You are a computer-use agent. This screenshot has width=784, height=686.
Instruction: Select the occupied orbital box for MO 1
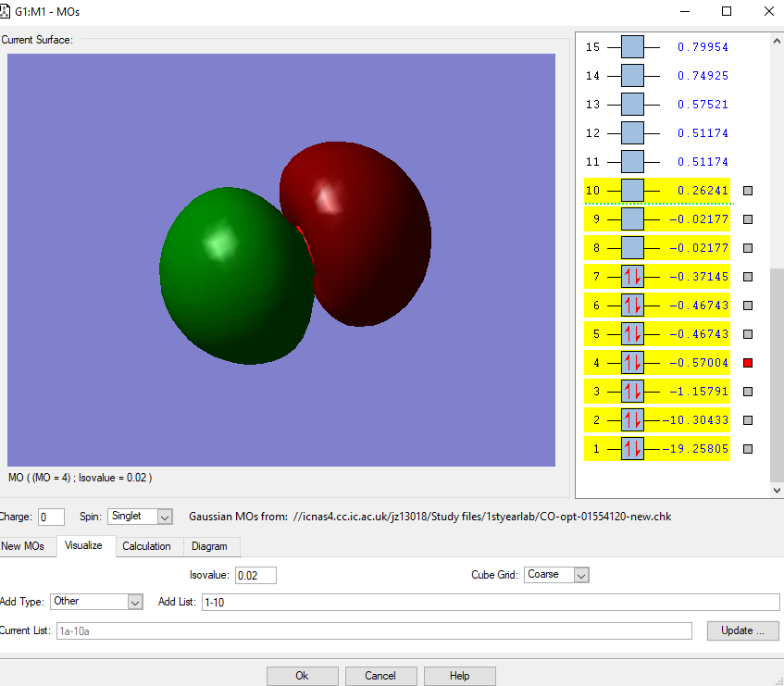(x=632, y=449)
